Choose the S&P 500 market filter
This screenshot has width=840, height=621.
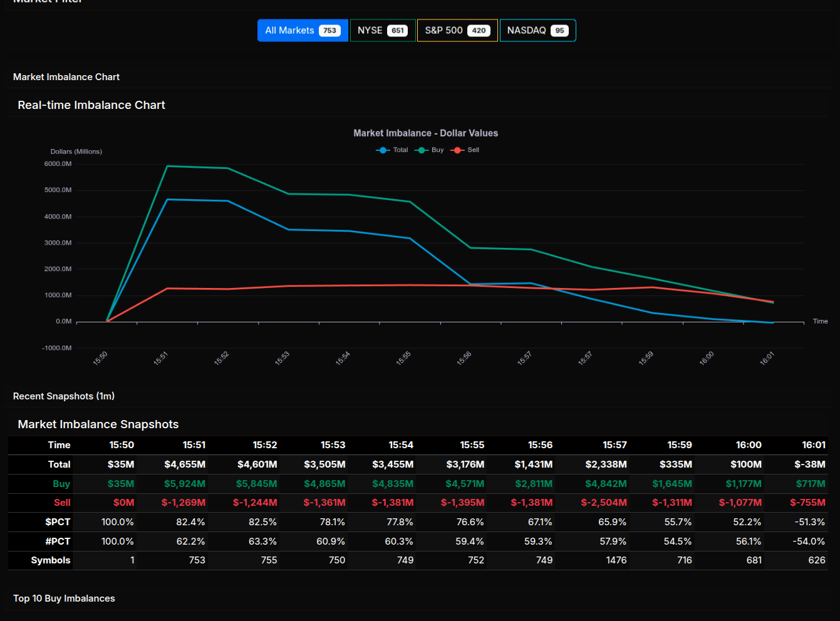[x=443, y=31]
